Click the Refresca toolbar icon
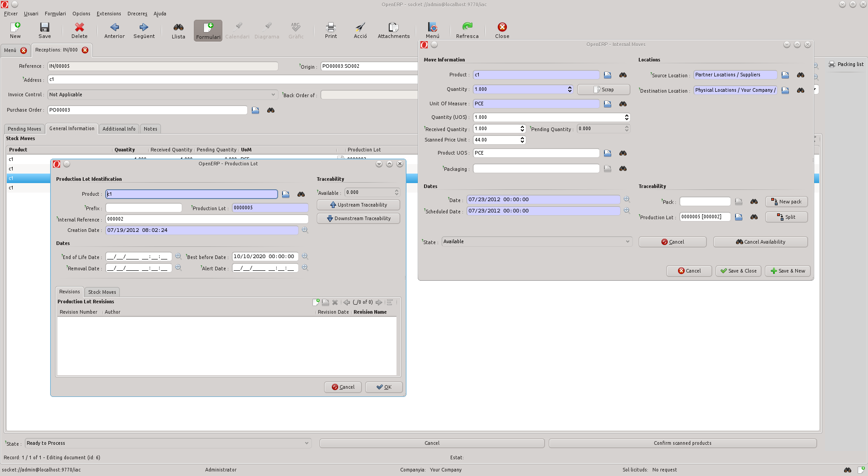The height and width of the screenshot is (476, 868). (x=467, y=30)
